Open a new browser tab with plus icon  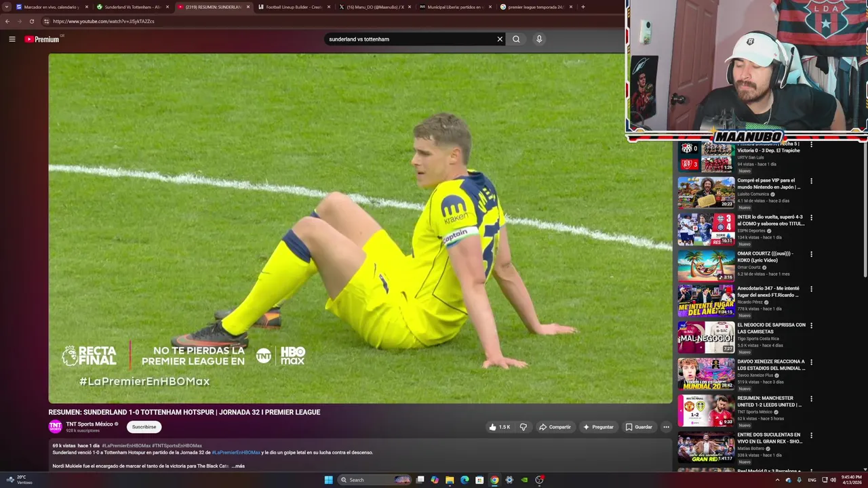583,7
